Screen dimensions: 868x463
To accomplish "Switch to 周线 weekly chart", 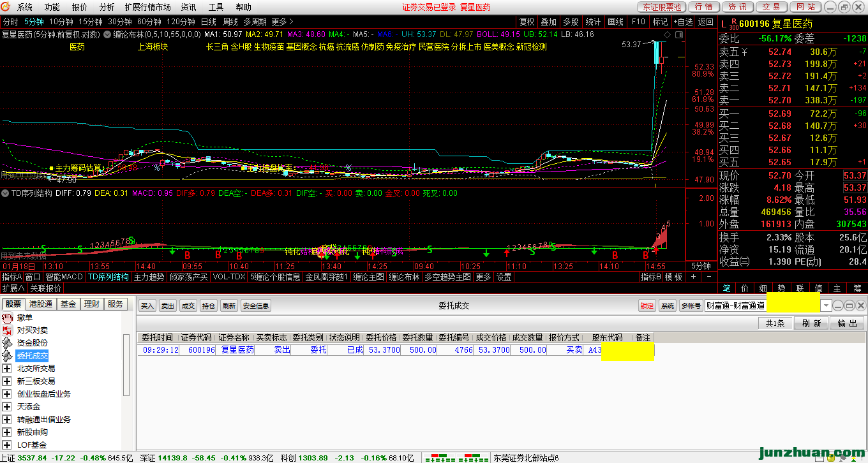I will point(230,22).
